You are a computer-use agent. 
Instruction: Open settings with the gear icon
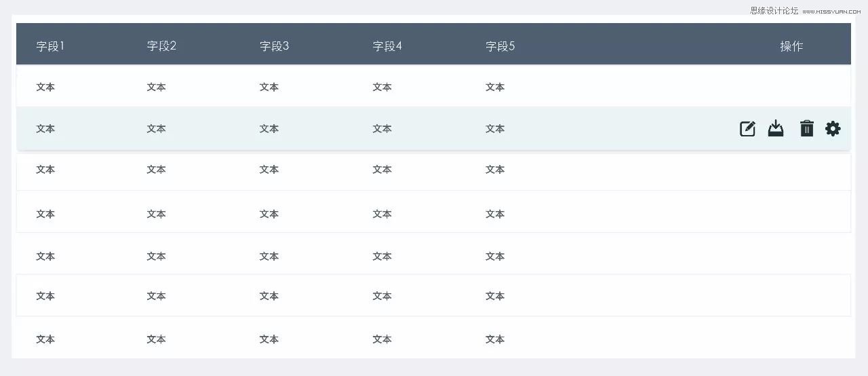click(833, 128)
